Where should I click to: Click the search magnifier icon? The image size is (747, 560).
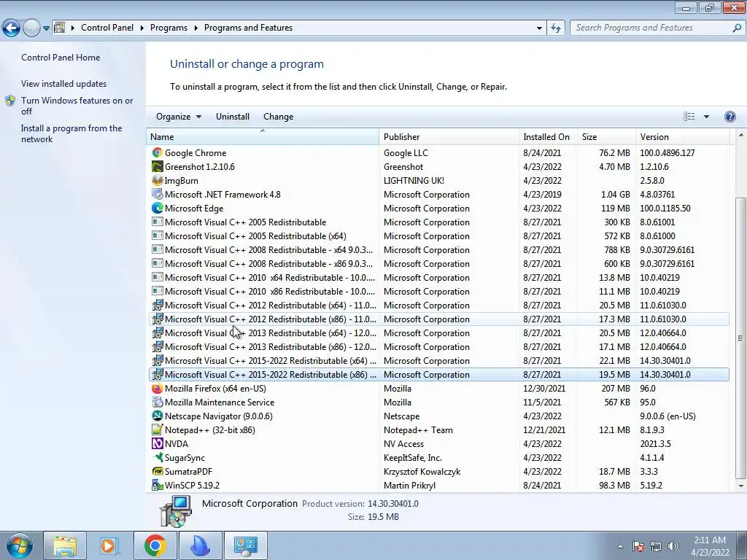coord(737,28)
